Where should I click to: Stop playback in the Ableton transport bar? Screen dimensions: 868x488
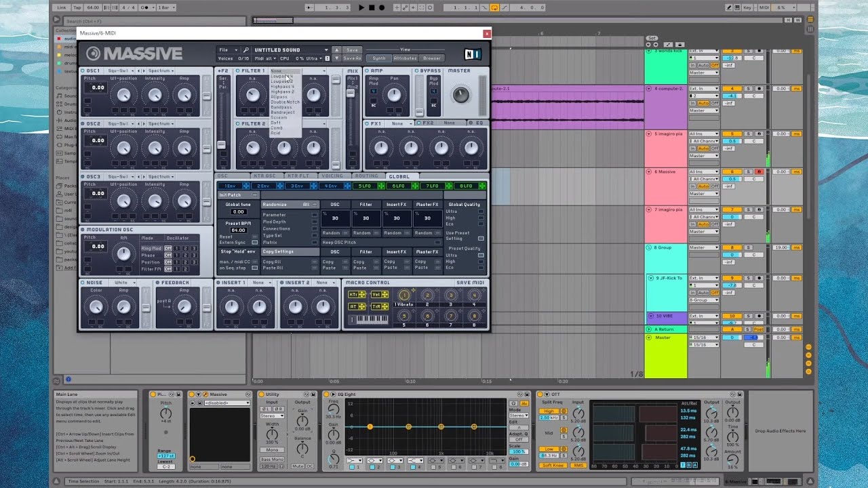(372, 7)
